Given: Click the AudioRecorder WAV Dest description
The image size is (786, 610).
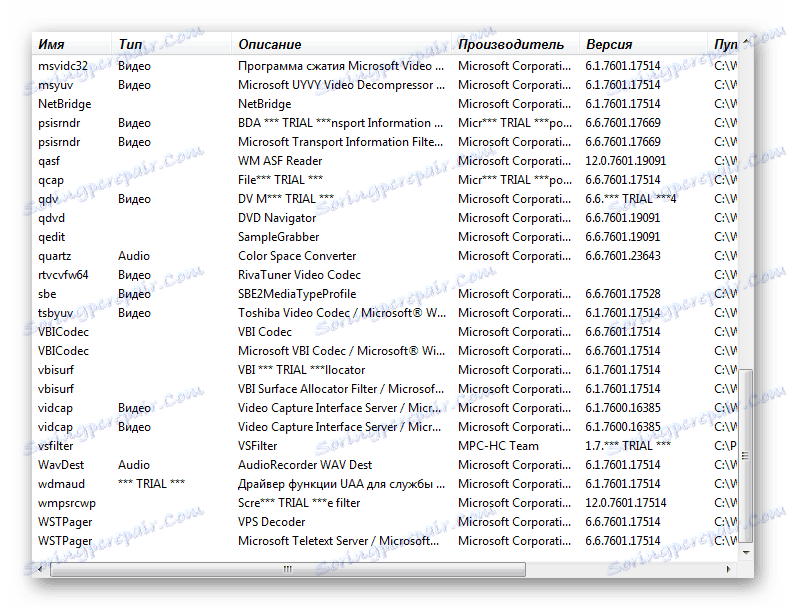Looking at the screenshot, I should pyautogui.click(x=305, y=465).
